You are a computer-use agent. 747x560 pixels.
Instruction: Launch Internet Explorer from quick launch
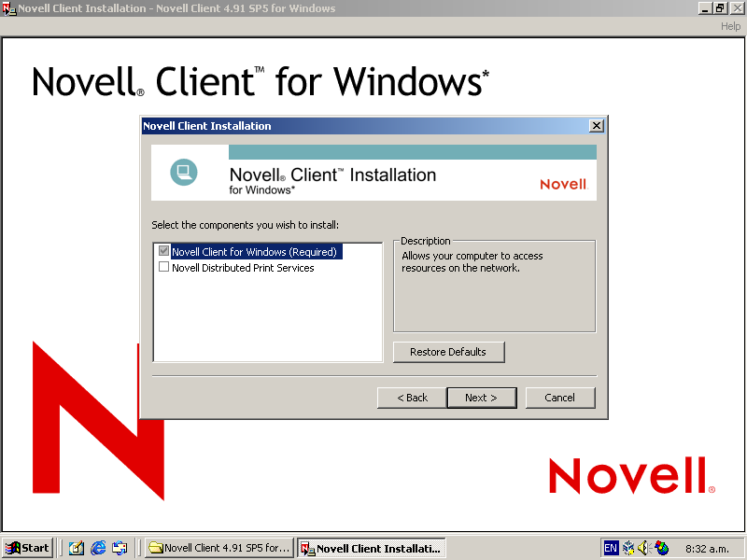[x=99, y=548]
